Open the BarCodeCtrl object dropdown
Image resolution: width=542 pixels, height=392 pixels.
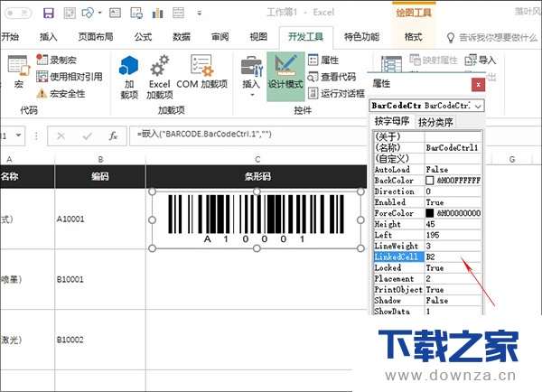[x=479, y=106]
